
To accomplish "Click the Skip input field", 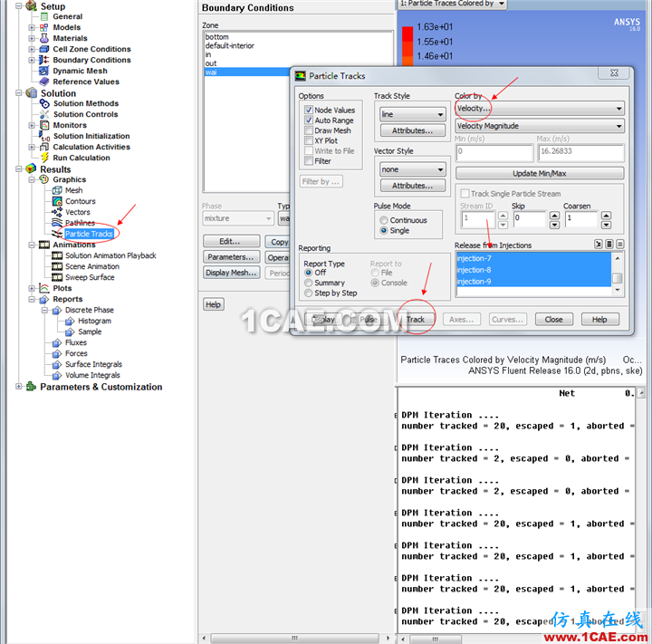I will click(530, 219).
